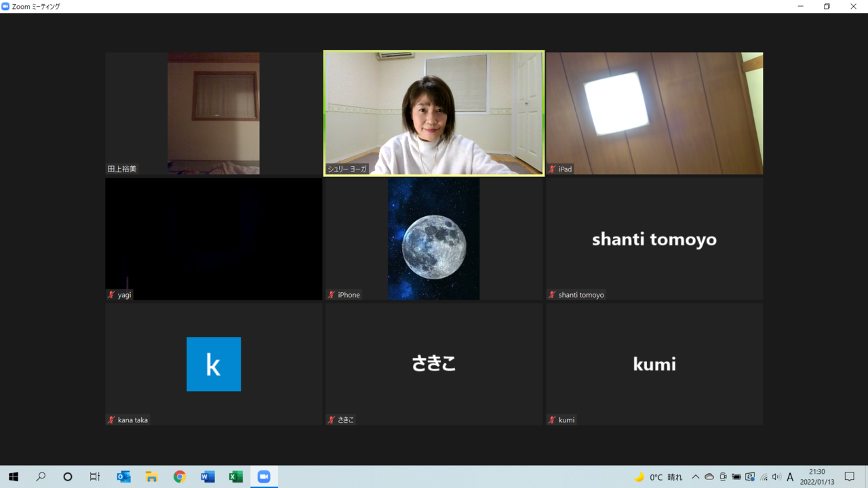The image size is (868, 488).
Task: Click the kana taka name label
Action: click(133, 420)
